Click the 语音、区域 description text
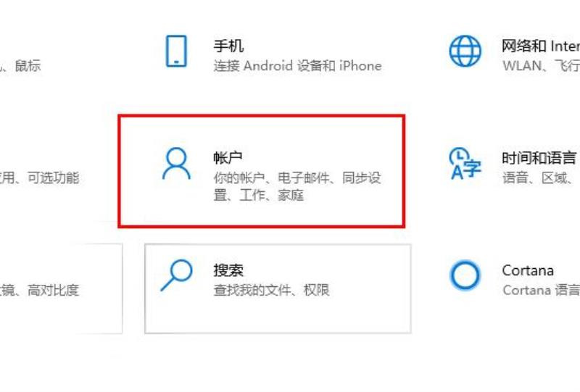Viewport: 580px width, 392px height. click(x=541, y=178)
